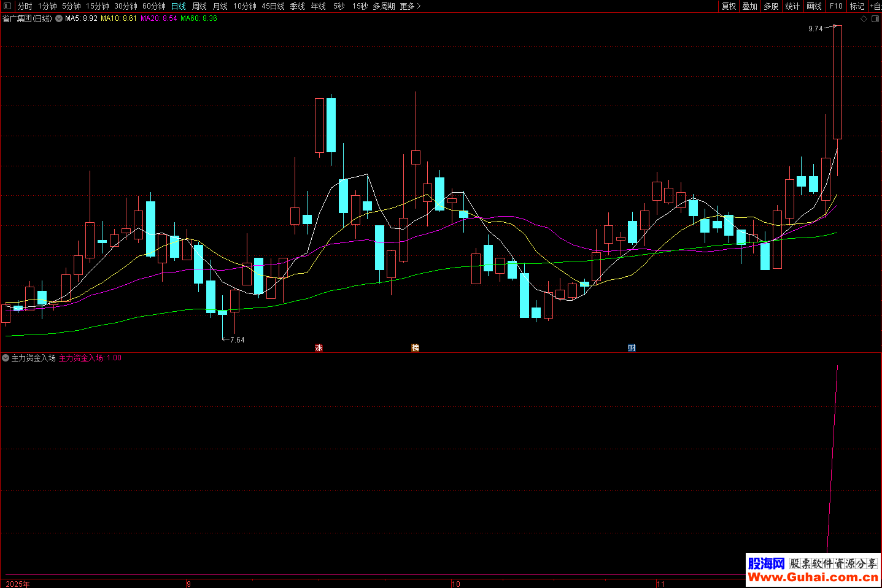882x588 pixels.
Task: Click the 多股 multi-stock button
Action: click(x=771, y=6)
